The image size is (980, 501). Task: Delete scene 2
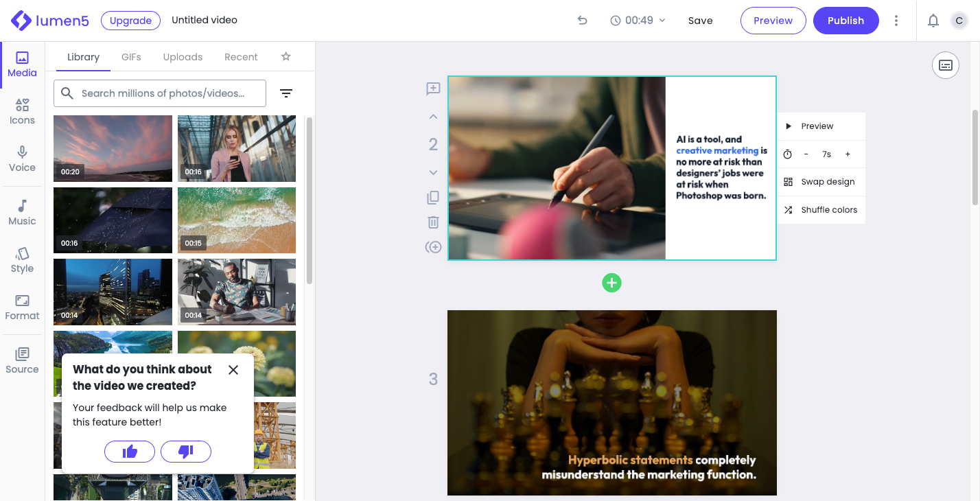tap(433, 222)
